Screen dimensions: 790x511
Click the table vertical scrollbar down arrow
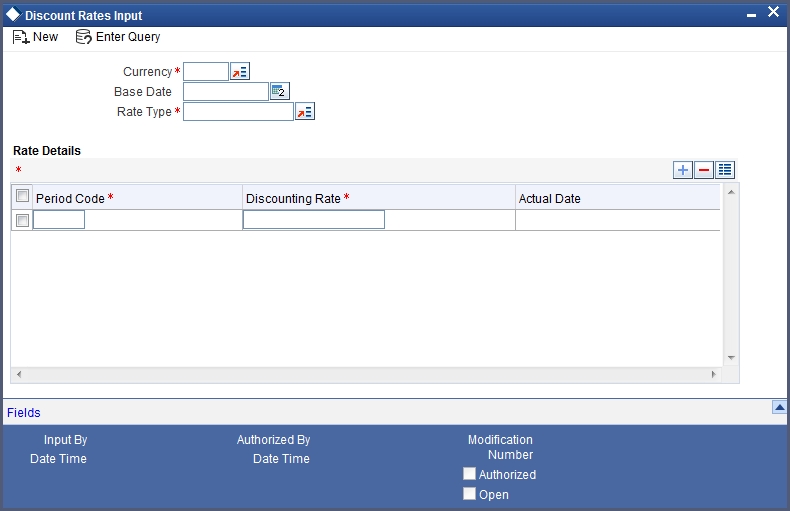tap(731, 358)
